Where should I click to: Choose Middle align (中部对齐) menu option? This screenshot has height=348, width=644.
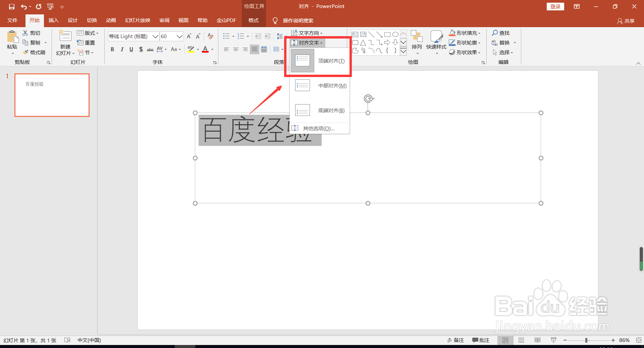point(320,85)
